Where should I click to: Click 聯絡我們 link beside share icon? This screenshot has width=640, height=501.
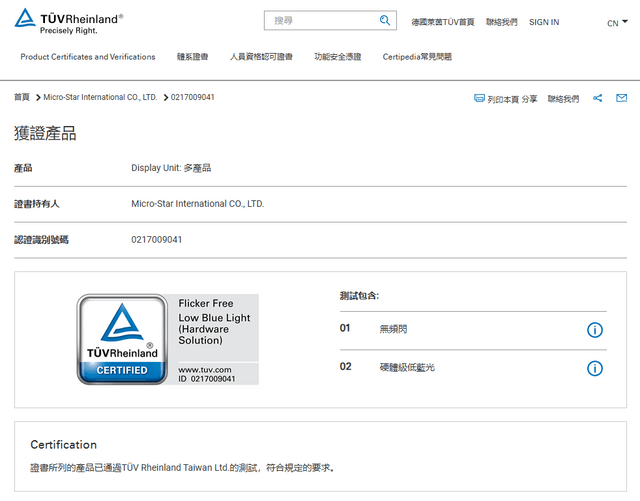click(x=563, y=99)
